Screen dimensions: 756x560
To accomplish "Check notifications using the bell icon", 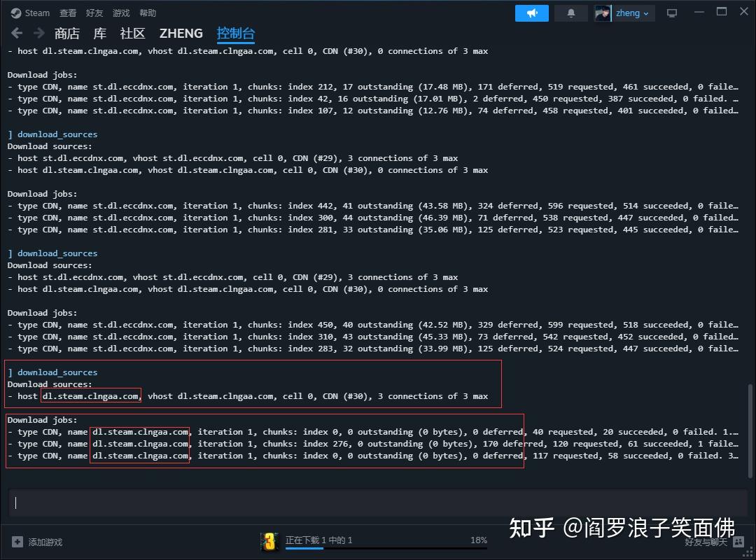I will 570,13.
